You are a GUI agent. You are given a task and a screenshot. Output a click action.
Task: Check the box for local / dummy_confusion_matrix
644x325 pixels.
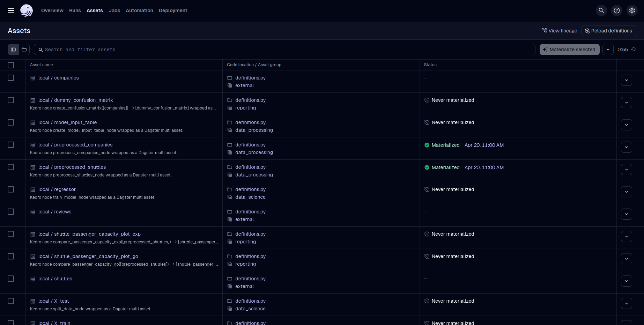11,100
